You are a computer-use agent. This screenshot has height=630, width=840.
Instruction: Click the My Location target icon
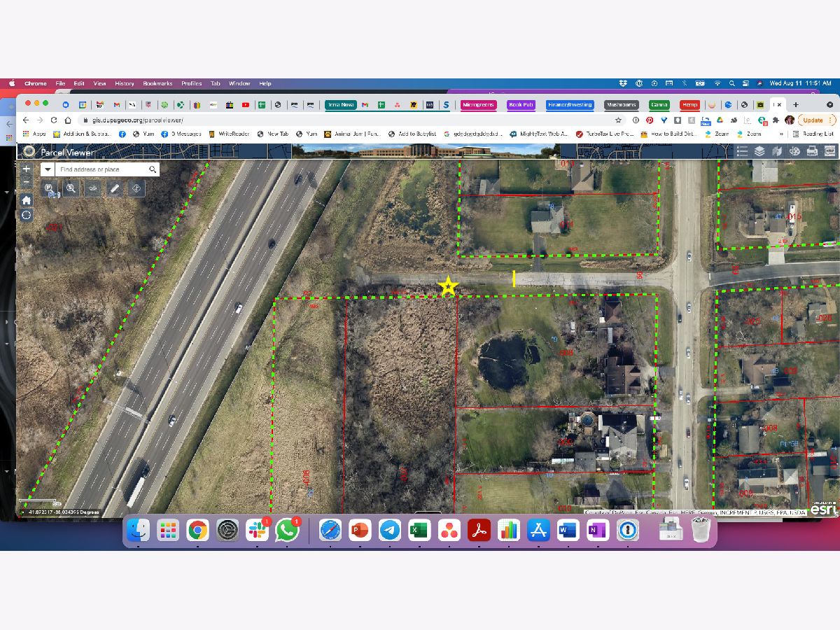coord(27,215)
